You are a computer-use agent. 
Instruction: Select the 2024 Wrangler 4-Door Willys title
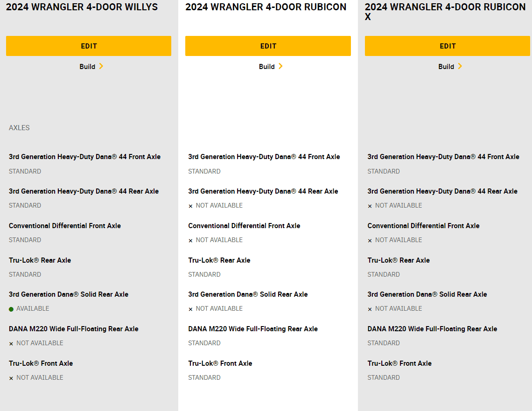82,7
